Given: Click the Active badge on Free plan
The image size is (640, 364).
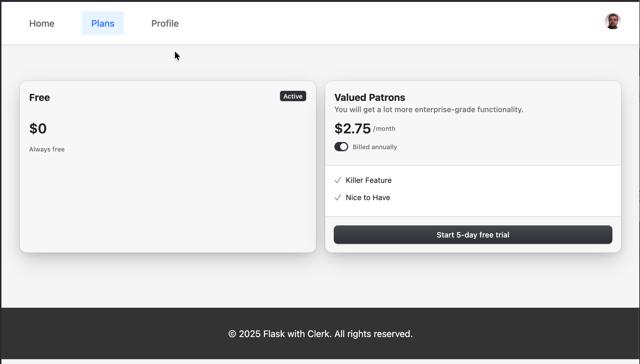Looking at the screenshot, I should (x=293, y=96).
